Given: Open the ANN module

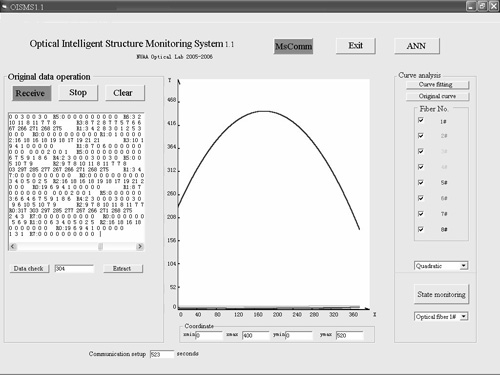Looking at the screenshot, I should [416, 46].
